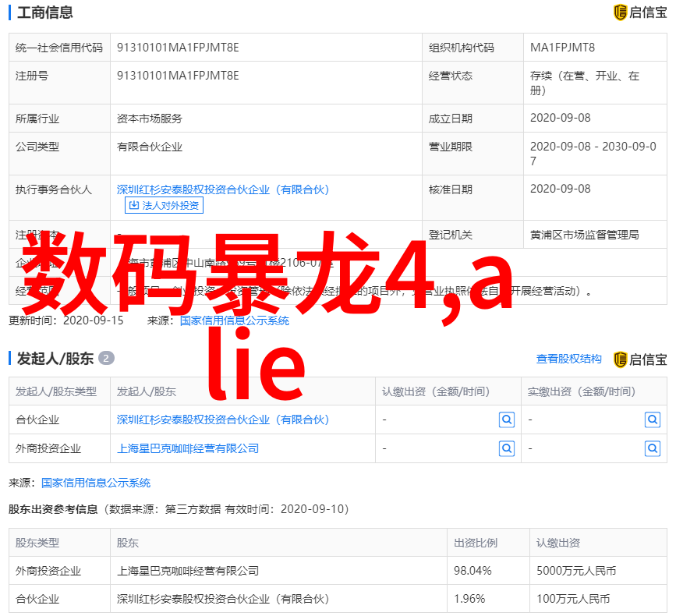The width and height of the screenshot is (676, 616).
Task: Follow the 国家信用信息公示系统 link beside 更新时间
Action: click(235, 320)
